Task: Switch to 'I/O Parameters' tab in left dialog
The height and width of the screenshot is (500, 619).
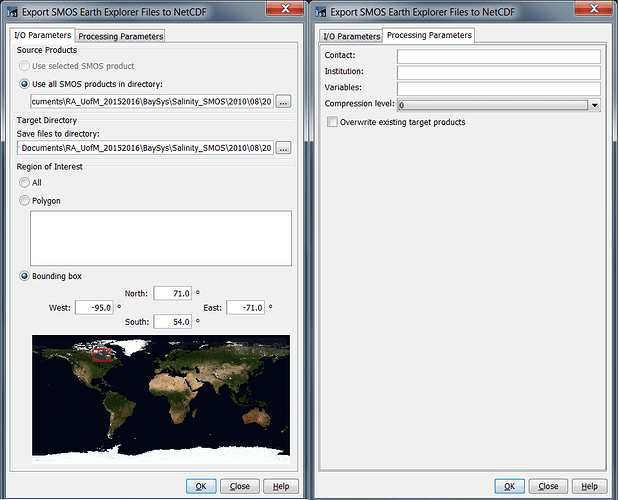Action: click(x=43, y=35)
